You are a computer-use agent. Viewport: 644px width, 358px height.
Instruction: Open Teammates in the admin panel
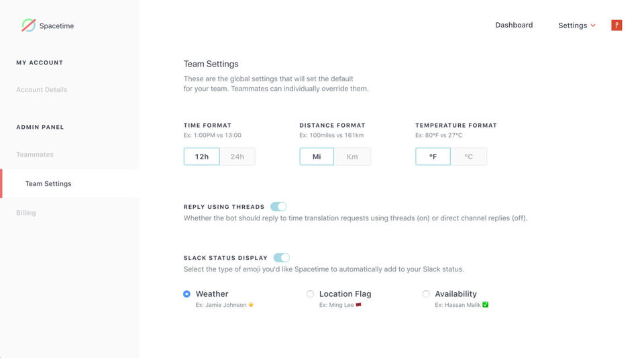point(35,154)
